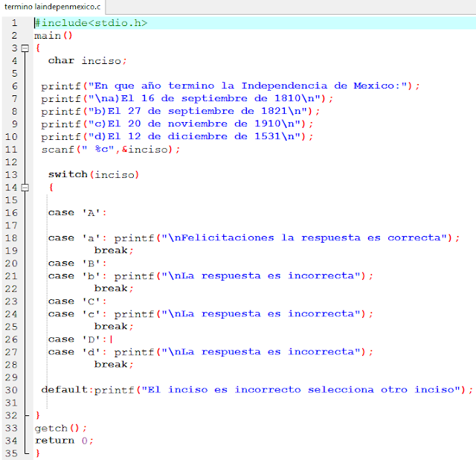Click the 'break;' on line 19

point(114,251)
